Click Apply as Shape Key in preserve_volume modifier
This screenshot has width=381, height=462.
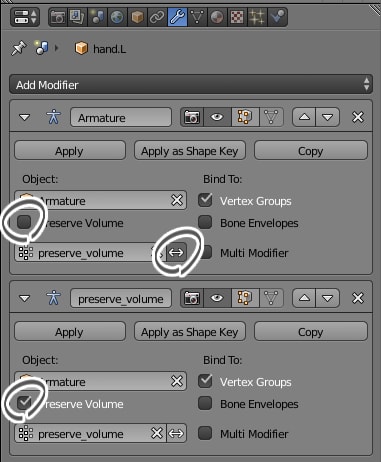pyautogui.click(x=190, y=332)
